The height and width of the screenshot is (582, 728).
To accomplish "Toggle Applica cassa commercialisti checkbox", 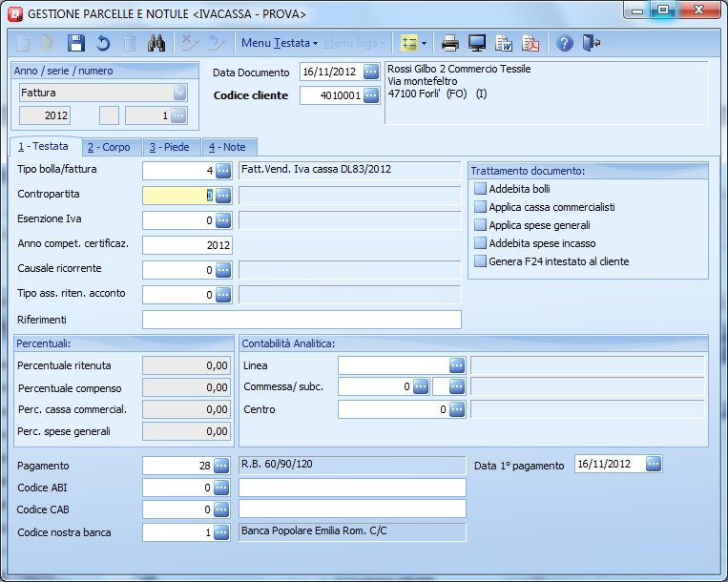I will 481,207.
